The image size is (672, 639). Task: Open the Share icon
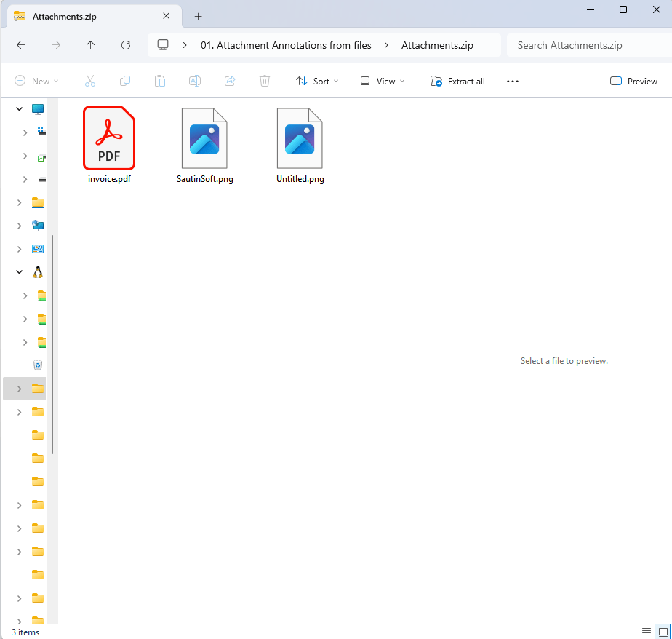[x=230, y=81]
